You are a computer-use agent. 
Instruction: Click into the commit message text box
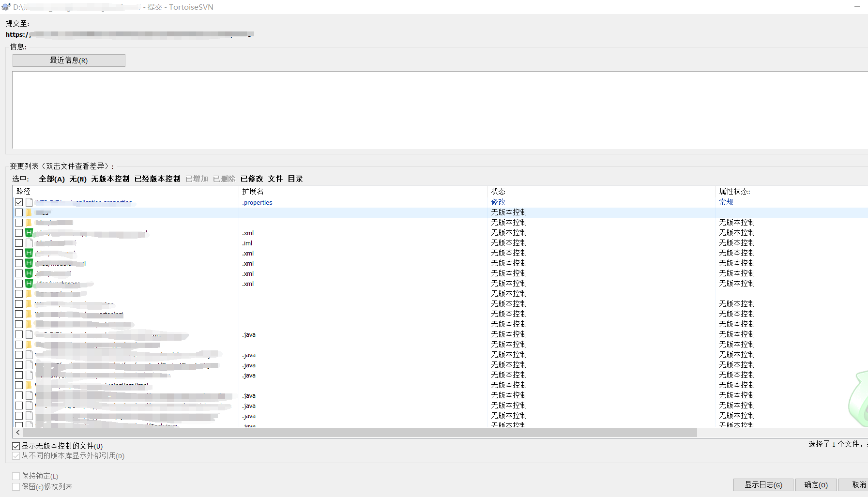coord(440,110)
